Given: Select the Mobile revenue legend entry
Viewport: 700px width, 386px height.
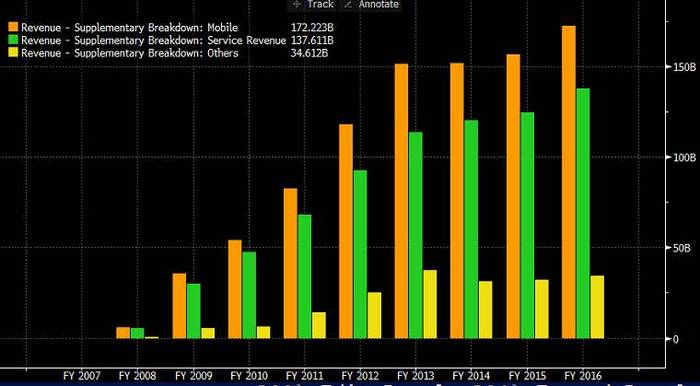Looking at the screenshot, I should tap(171, 28).
